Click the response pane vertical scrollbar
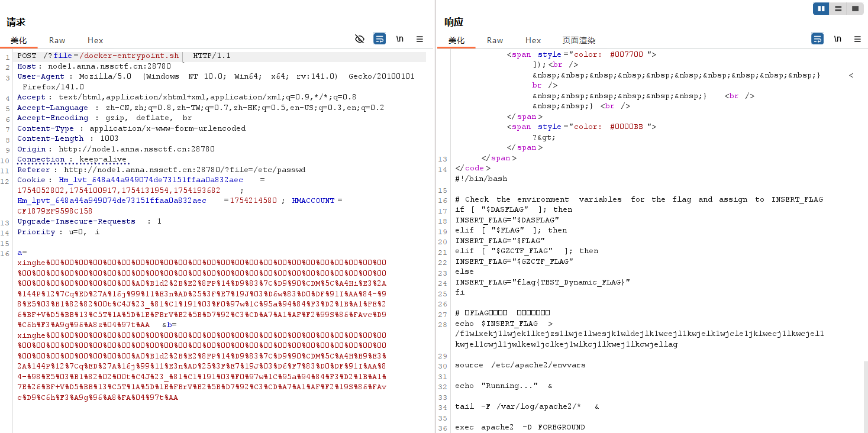This screenshot has height=433, width=868. [x=865, y=396]
